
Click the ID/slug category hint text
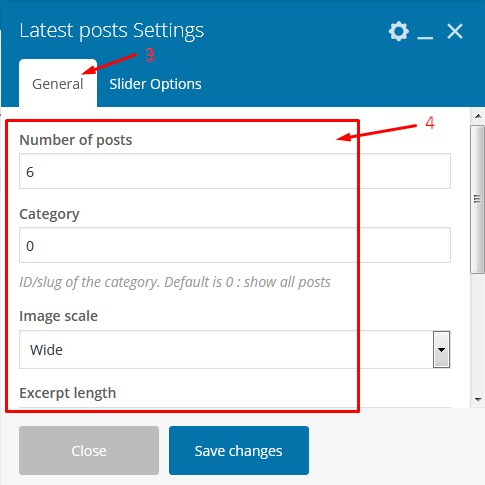pos(175,282)
